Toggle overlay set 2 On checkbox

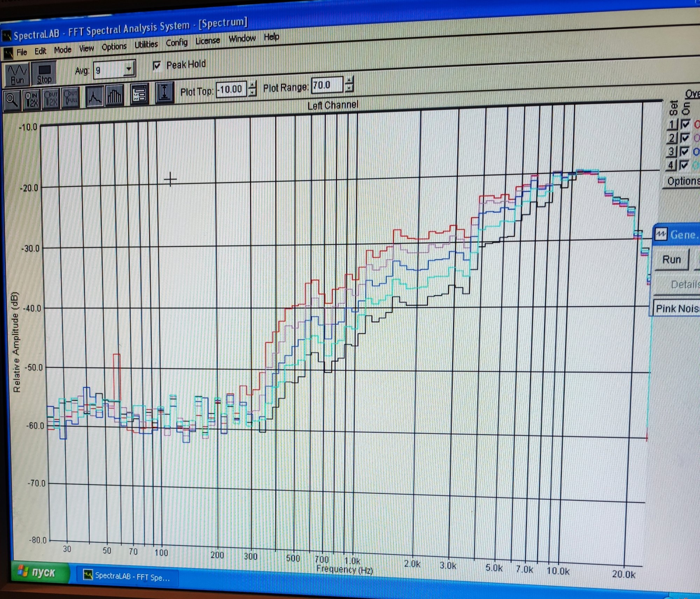pos(685,138)
